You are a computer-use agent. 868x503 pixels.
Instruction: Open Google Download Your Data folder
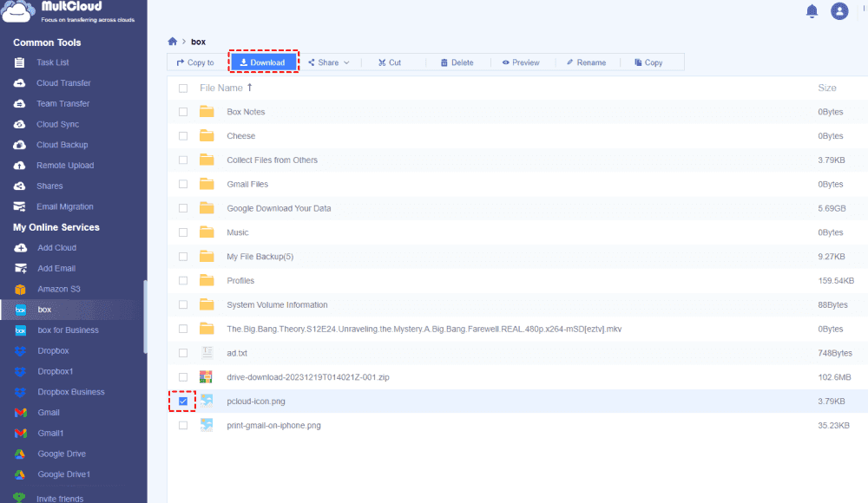[x=279, y=209]
